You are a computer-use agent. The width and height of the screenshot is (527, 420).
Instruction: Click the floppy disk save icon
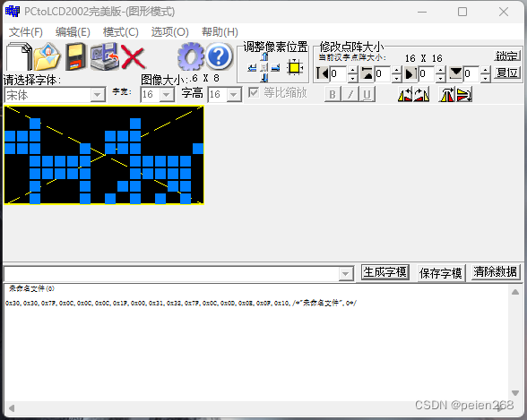pyautogui.click(x=75, y=56)
